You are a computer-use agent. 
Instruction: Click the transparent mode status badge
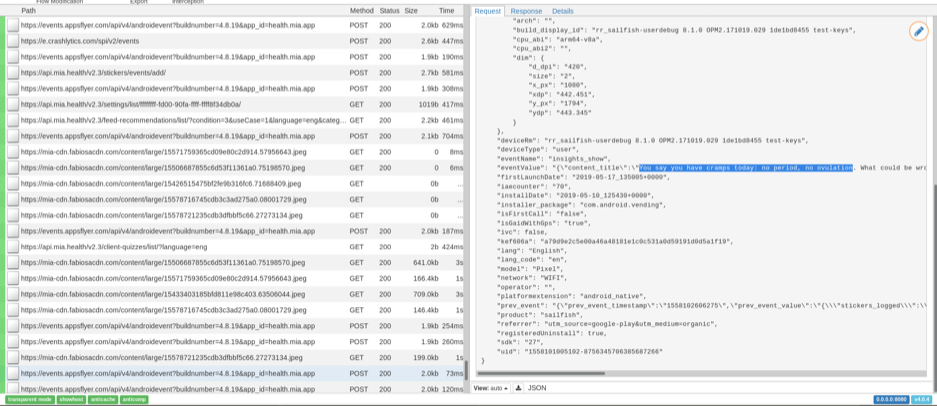[x=29, y=399]
